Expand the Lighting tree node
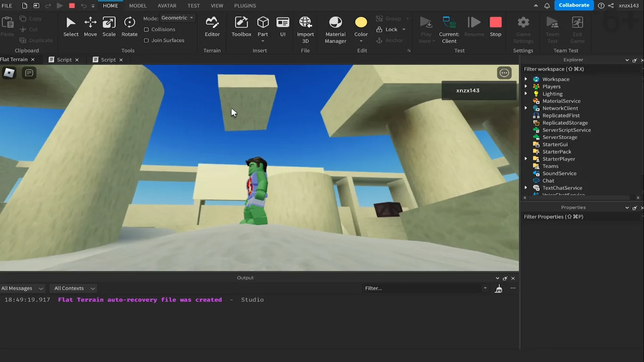 [526, 94]
